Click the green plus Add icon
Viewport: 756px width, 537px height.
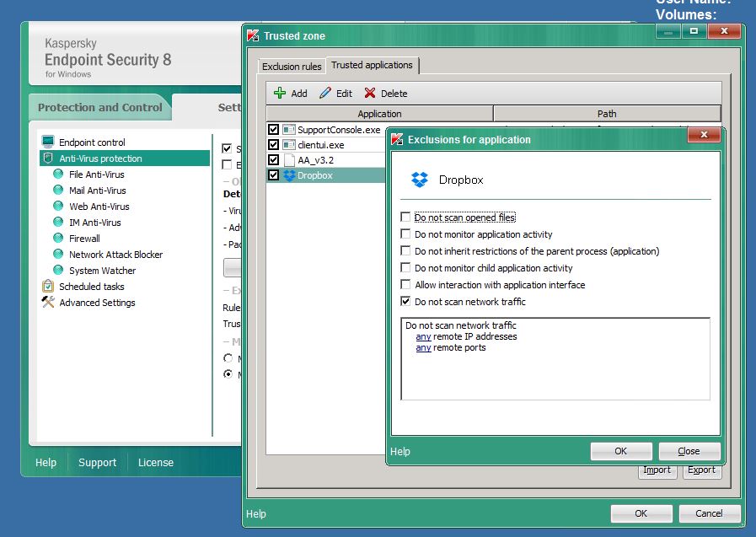click(281, 94)
